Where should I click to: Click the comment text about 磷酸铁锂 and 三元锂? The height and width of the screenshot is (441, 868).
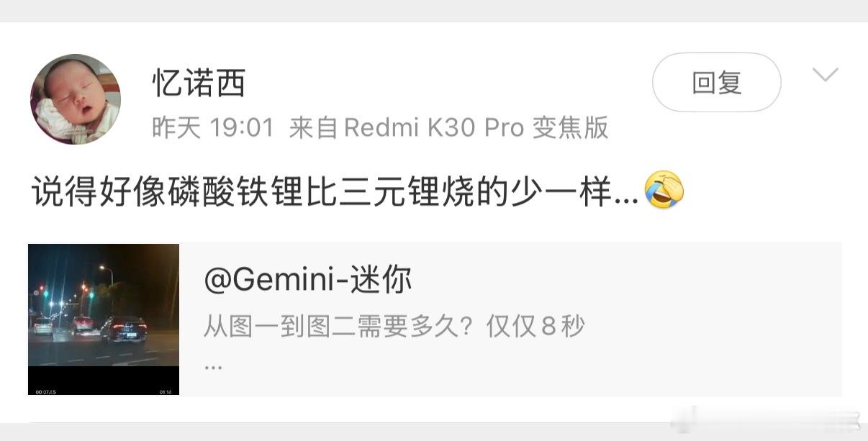335,192
